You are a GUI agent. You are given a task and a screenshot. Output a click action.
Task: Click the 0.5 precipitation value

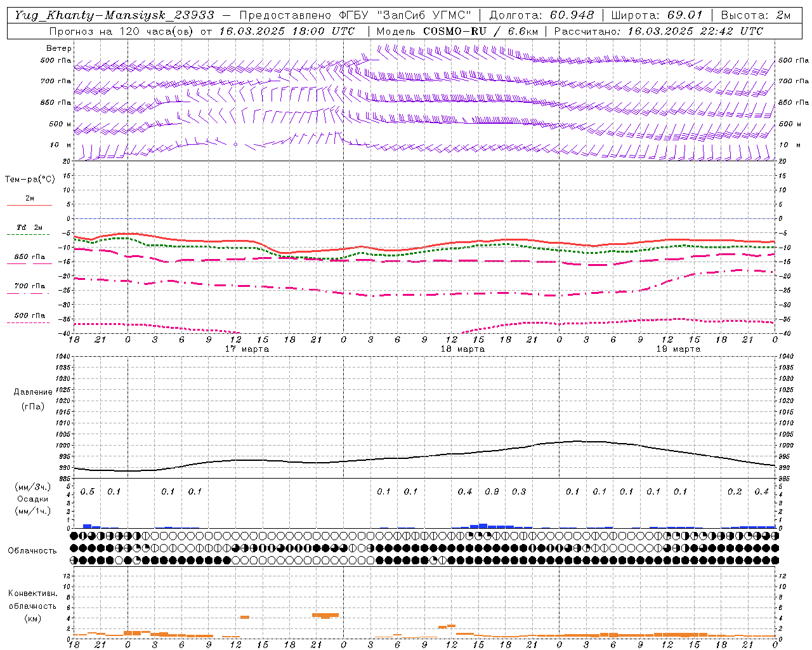point(88,492)
